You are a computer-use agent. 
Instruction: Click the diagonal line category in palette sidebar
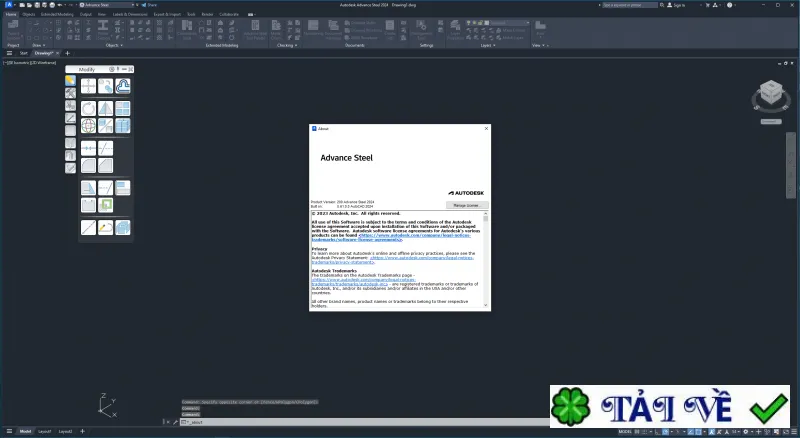coord(70,118)
